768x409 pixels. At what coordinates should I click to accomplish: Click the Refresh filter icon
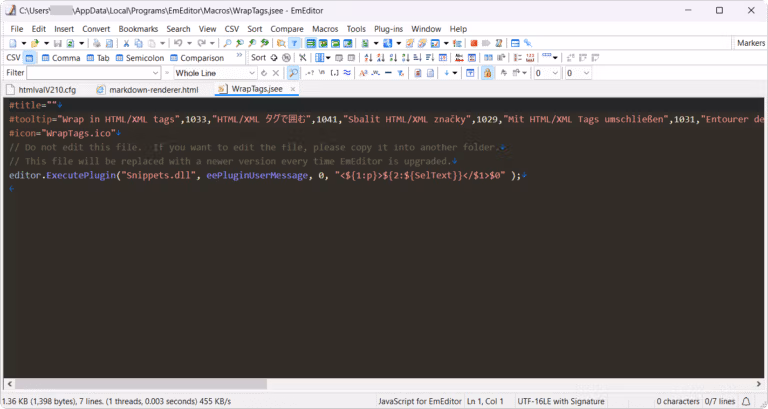[x=264, y=73]
